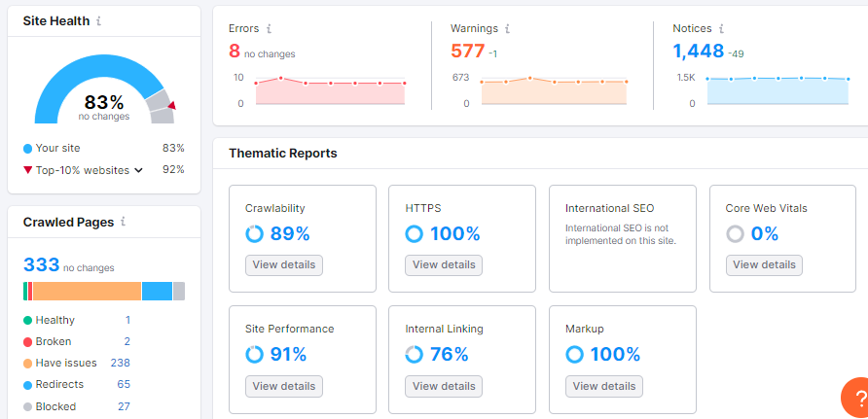Click the Internal Linking progress ring icon

(415, 354)
